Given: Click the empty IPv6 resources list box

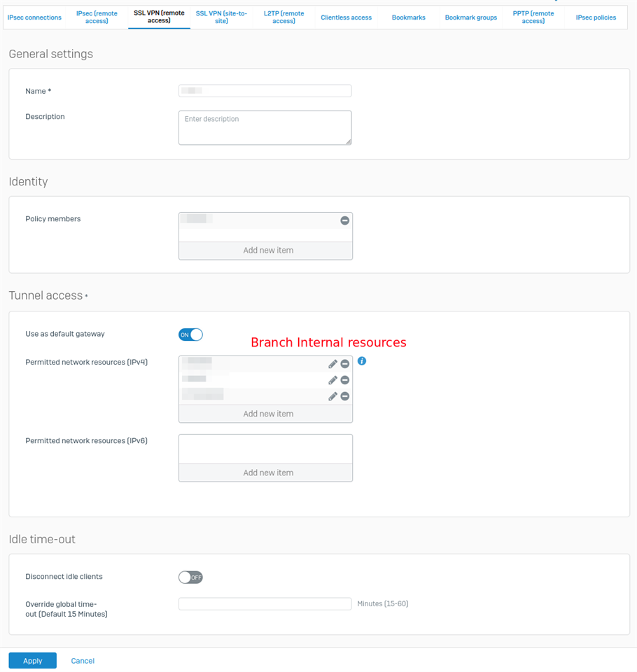Looking at the screenshot, I should pos(266,449).
